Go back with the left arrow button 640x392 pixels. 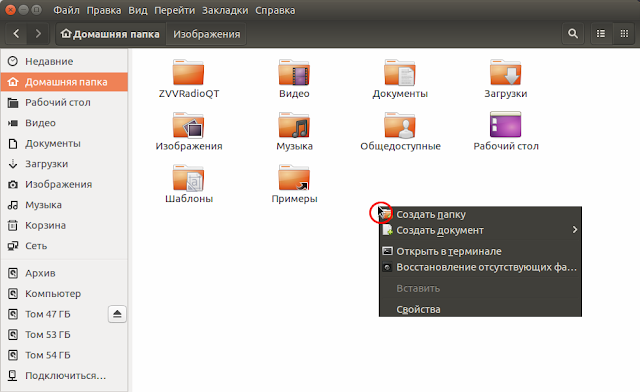coord(16,33)
